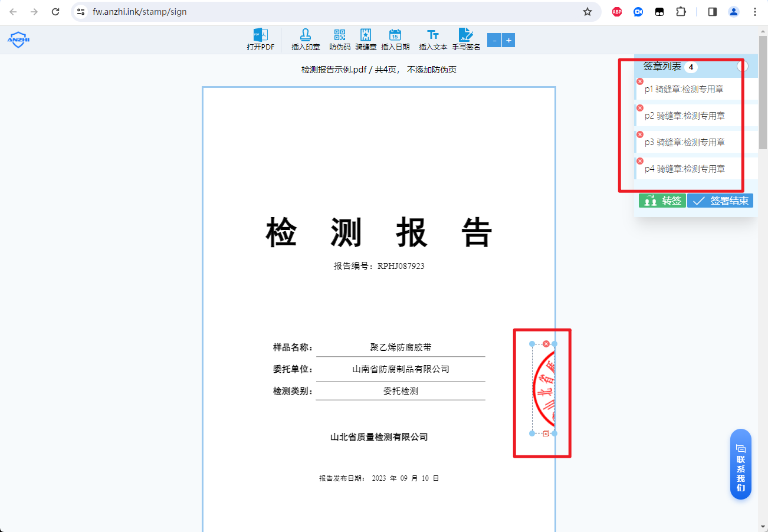768x532 pixels.
Task: Click the 防伪码 anti-counterfeit code tool
Action: 339,40
